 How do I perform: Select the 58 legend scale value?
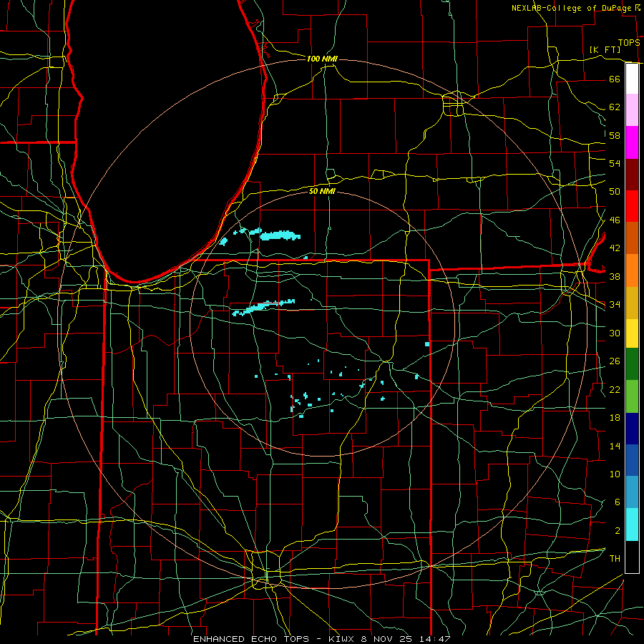coord(615,135)
